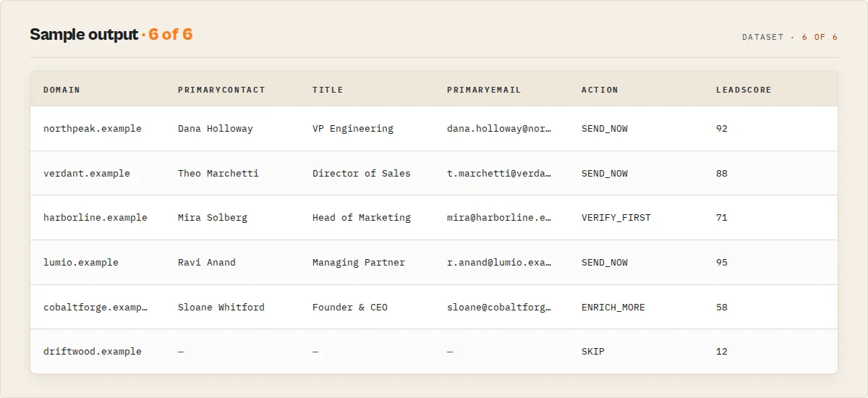This screenshot has width=868, height=398.
Task: Click SEND_NOW in the lumio row
Action: pos(605,263)
